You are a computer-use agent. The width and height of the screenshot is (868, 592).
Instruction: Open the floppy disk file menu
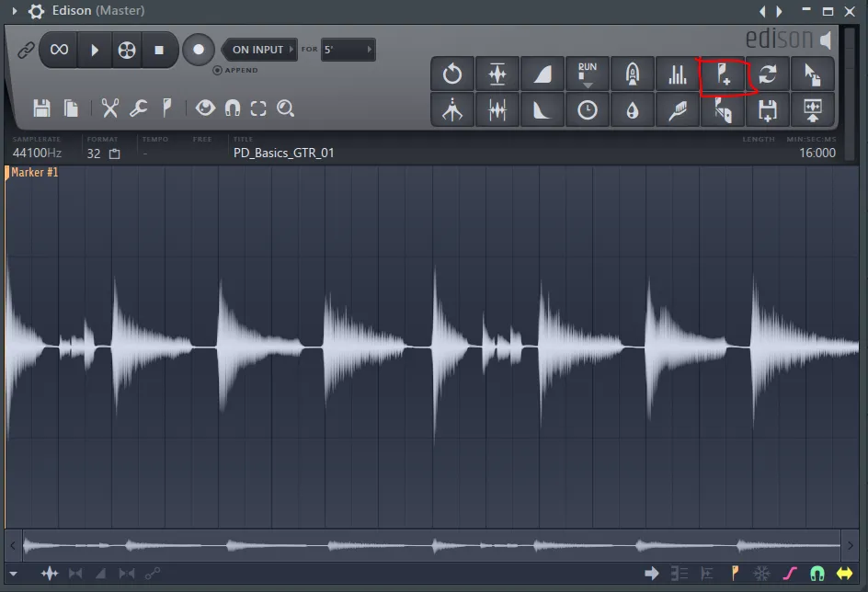coord(41,108)
